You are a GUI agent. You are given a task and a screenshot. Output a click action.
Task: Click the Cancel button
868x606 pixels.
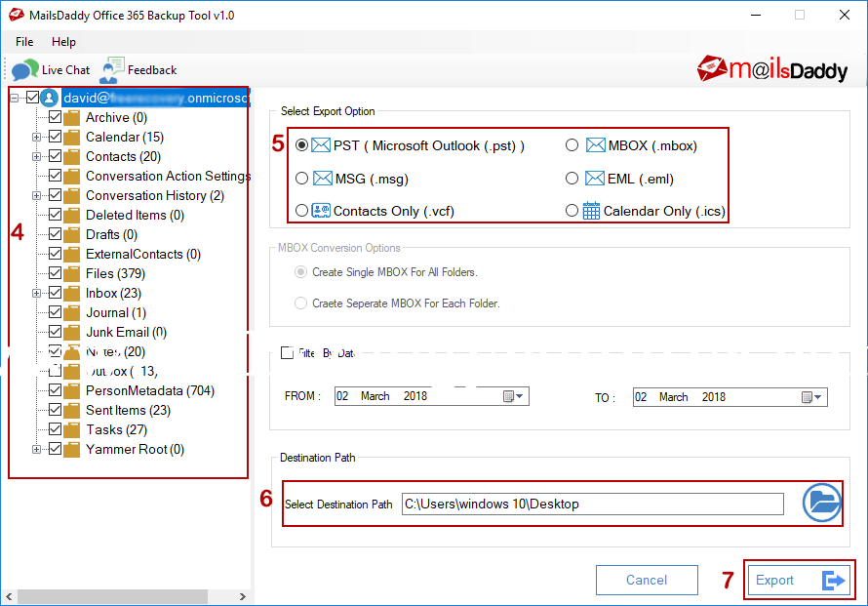coord(647,580)
